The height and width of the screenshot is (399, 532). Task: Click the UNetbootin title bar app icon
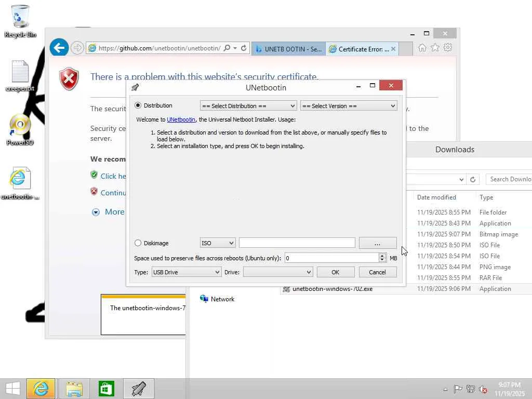point(135,87)
